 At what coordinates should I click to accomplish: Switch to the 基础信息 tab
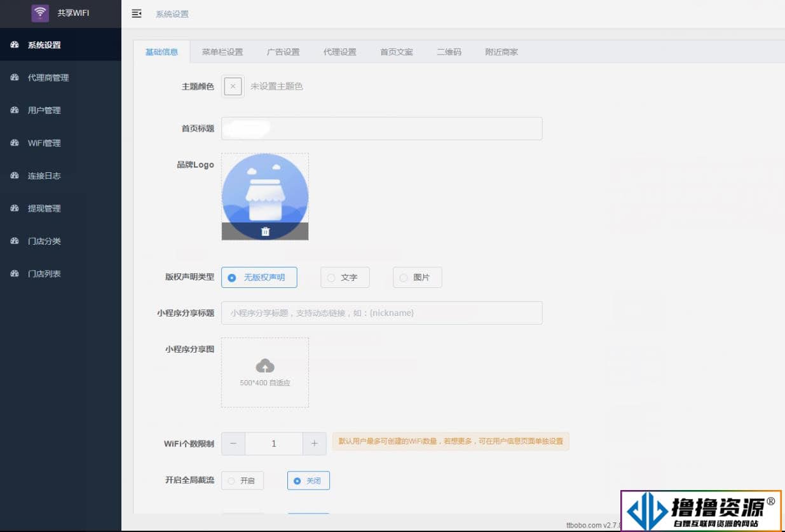pos(162,52)
